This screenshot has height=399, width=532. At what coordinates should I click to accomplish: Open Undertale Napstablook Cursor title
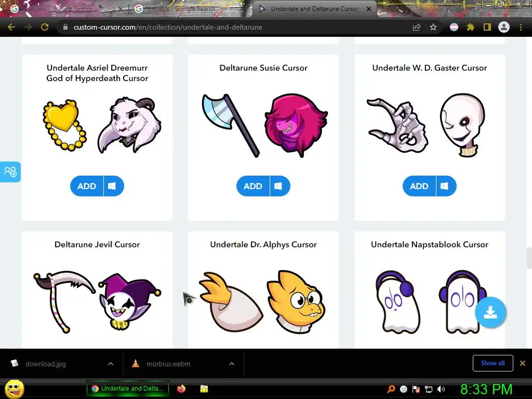(430, 245)
